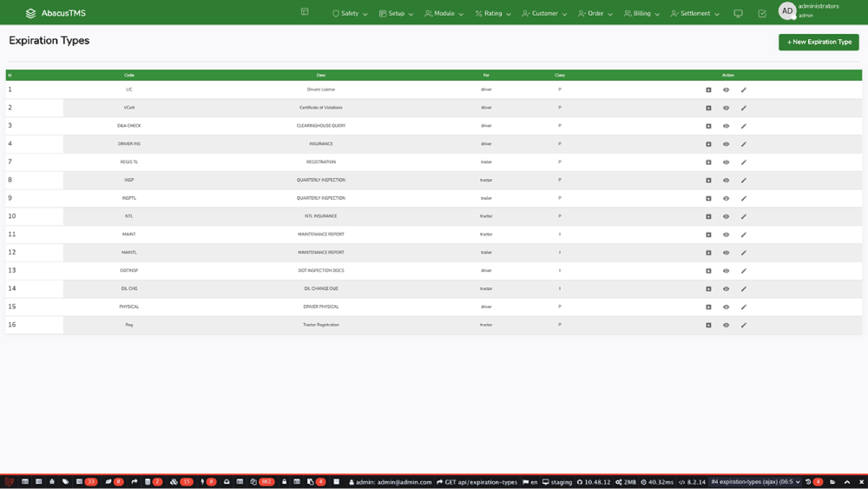Open the Settlement dropdown menu
The width and height of the screenshot is (868, 489).
[x=694, y=14]
